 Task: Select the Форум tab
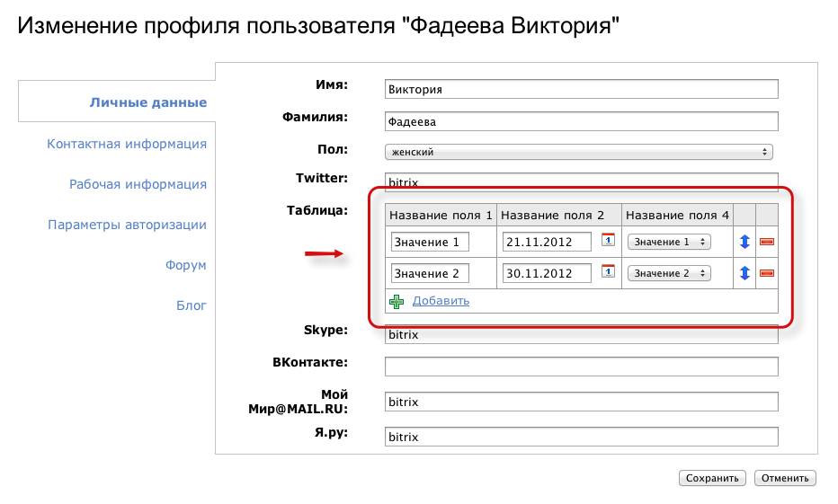point(185,265)
